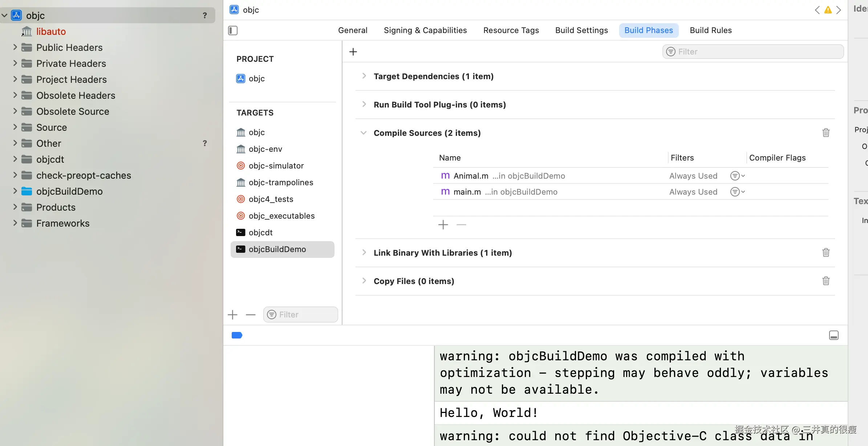Viewport: 868px width, 446px height.
Task: Add a new build phase with plus
Action: click(x=353, y=52)
